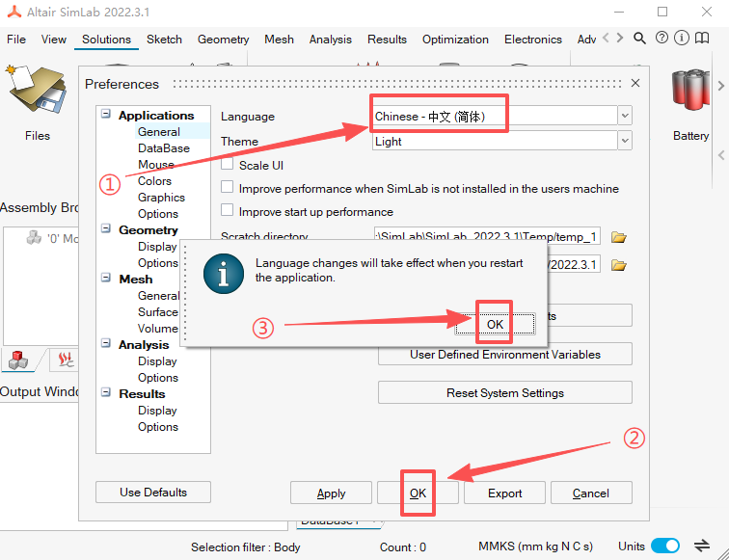Open the info circle icon

pos(682,39)
